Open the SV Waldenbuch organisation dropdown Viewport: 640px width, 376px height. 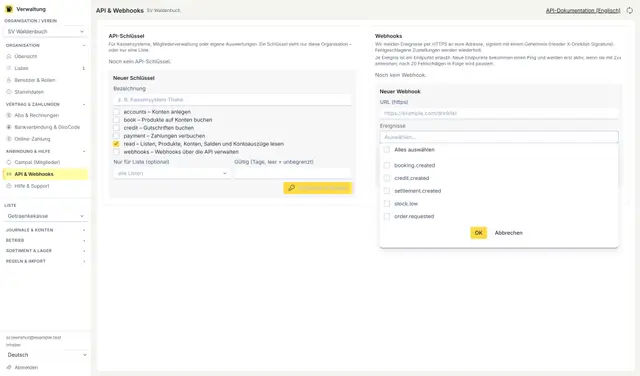(x=45, y=31)
